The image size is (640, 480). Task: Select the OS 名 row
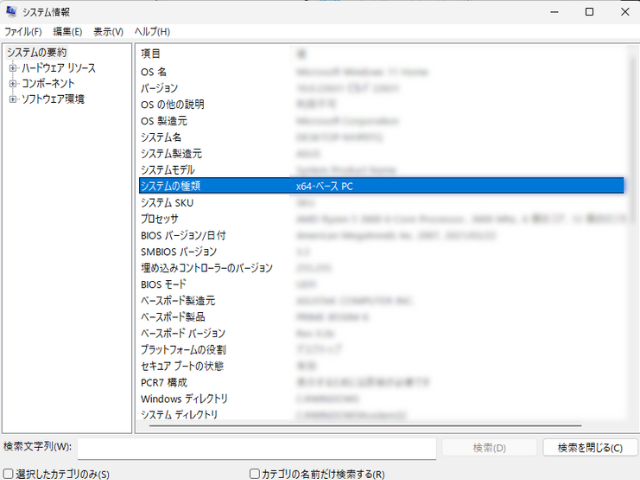click(x=381, y=72)
